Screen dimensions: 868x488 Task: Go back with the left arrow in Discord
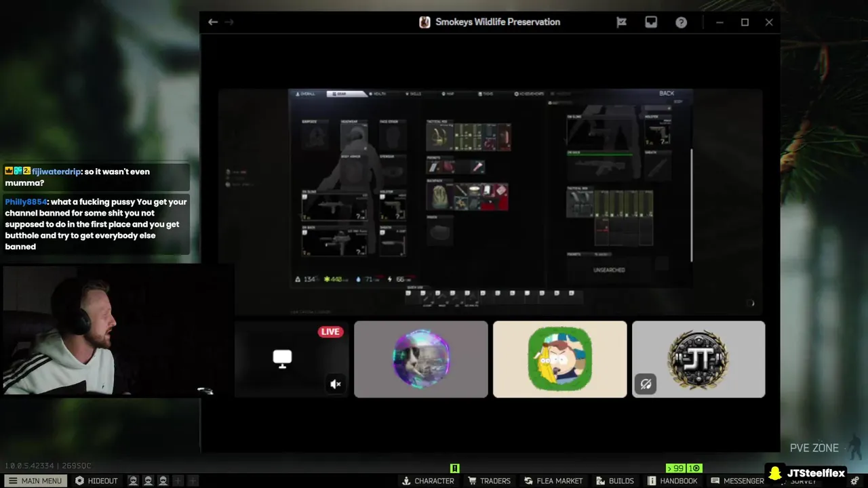[x=213, y=22]
